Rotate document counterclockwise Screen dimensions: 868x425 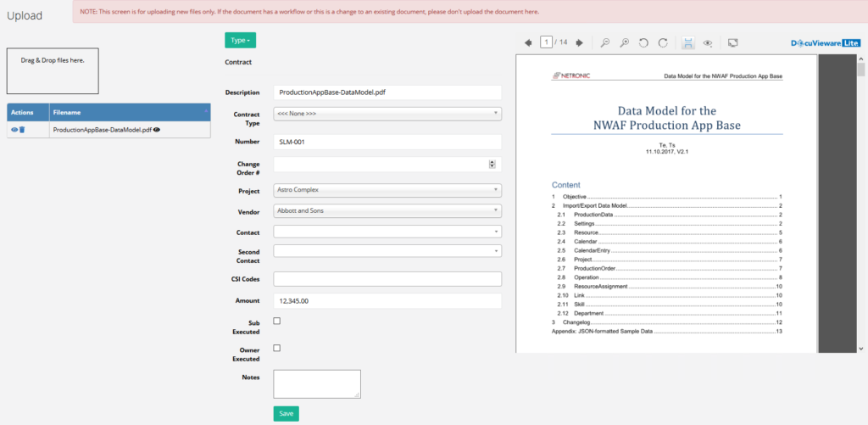643,42
